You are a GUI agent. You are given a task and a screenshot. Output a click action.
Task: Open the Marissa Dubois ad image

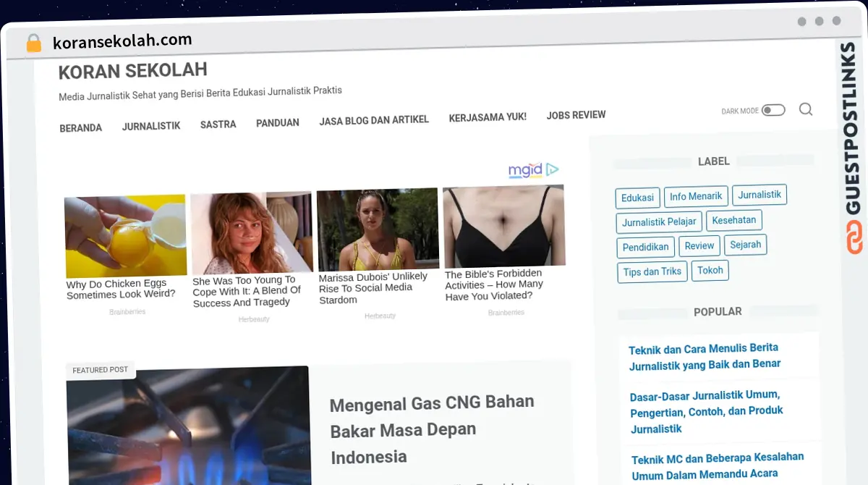click(378, 229)
